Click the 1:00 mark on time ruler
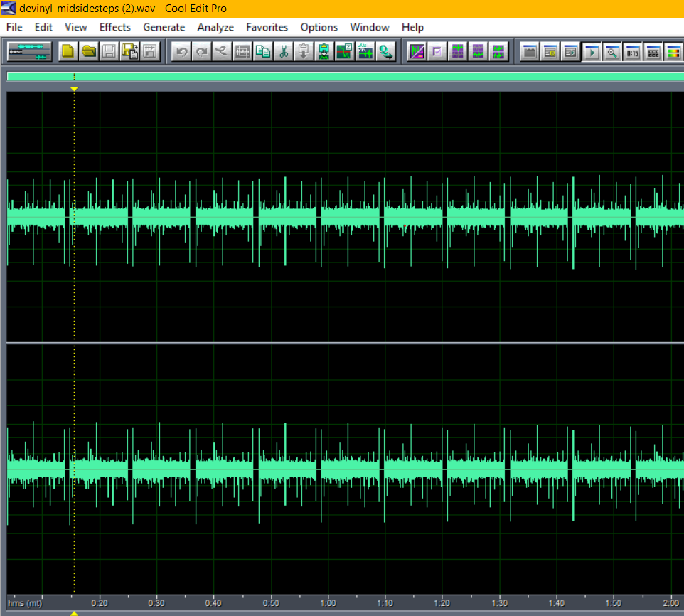The image size is (684, 616). coord(328,603)
